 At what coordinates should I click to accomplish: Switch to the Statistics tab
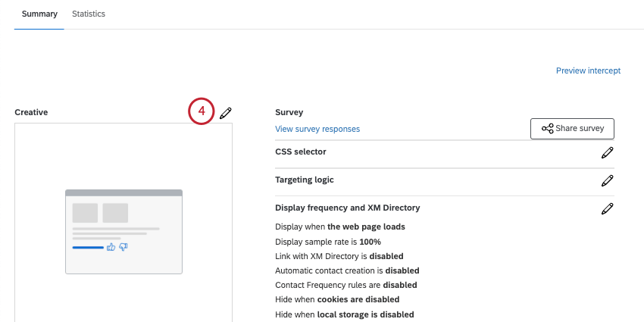click(x=89, y=14)
